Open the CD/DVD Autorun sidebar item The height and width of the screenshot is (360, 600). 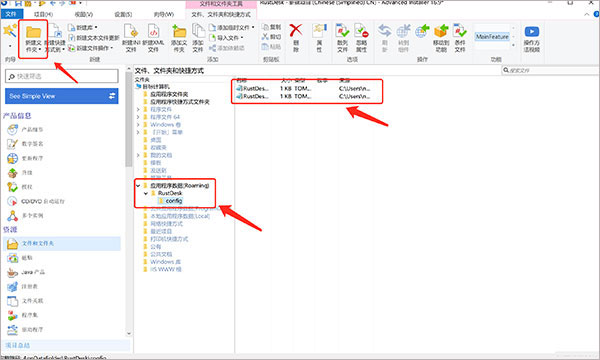coord(36,201)
